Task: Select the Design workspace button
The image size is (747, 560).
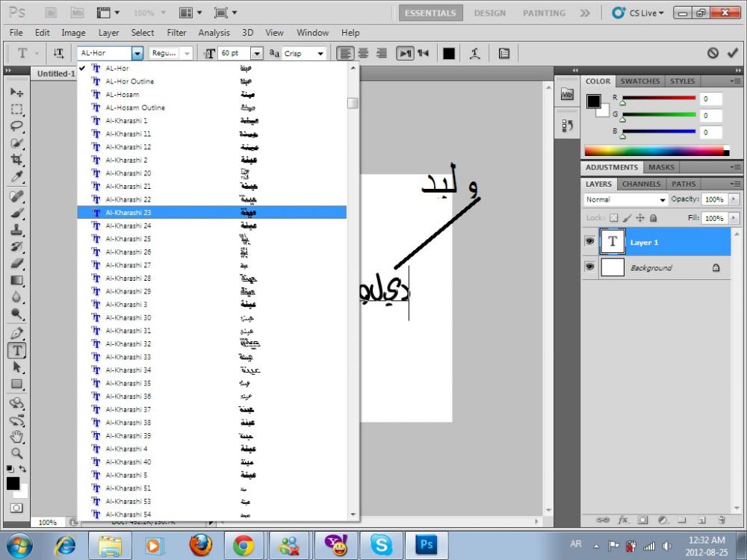Action: 490,13
